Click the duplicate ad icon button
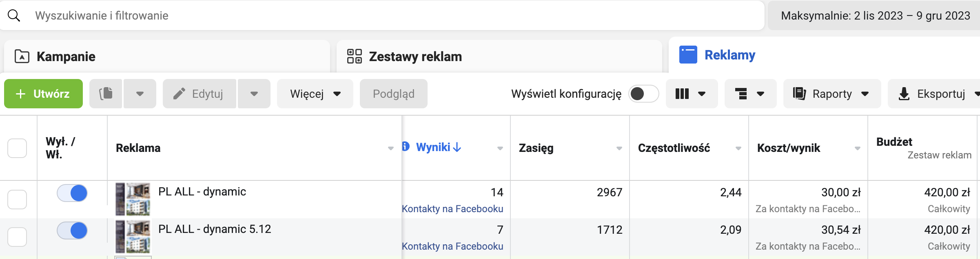Viewport: 980px width, 259px height. pos(106,94)
